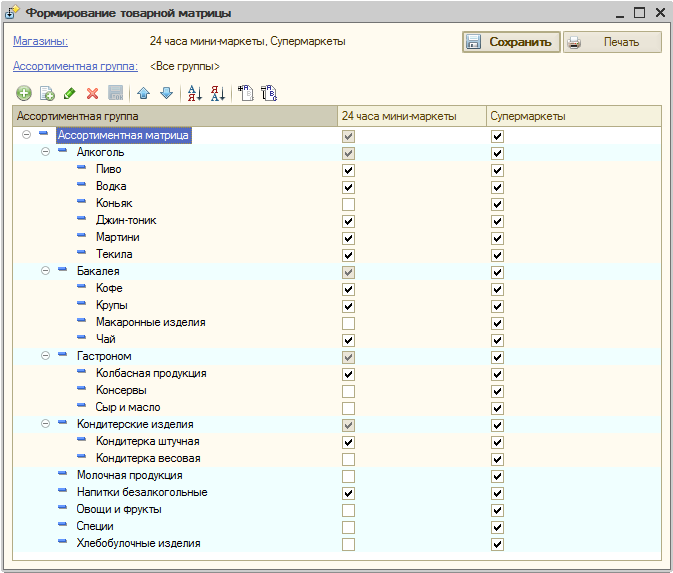Enable Молочная продукция for мини-маркеты
The width and height of the screenshot is (673, 573).
click(x=349, y=476)
